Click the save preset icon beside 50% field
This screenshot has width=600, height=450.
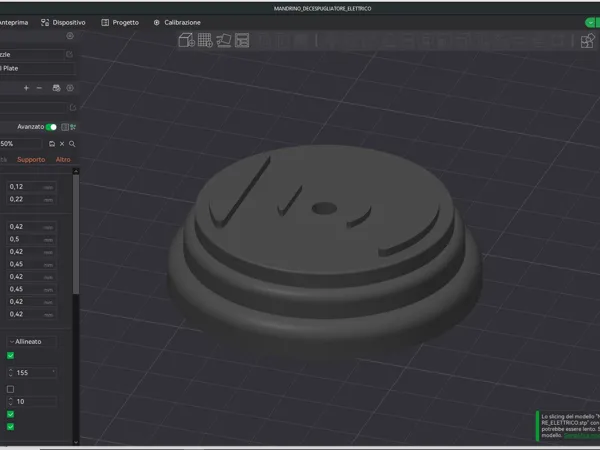52,144
